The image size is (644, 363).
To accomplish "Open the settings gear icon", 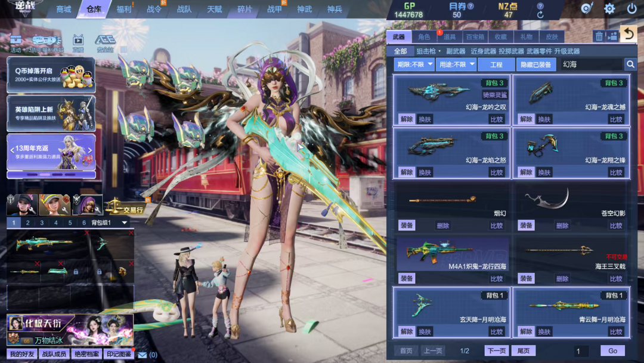I will [609, 8].
